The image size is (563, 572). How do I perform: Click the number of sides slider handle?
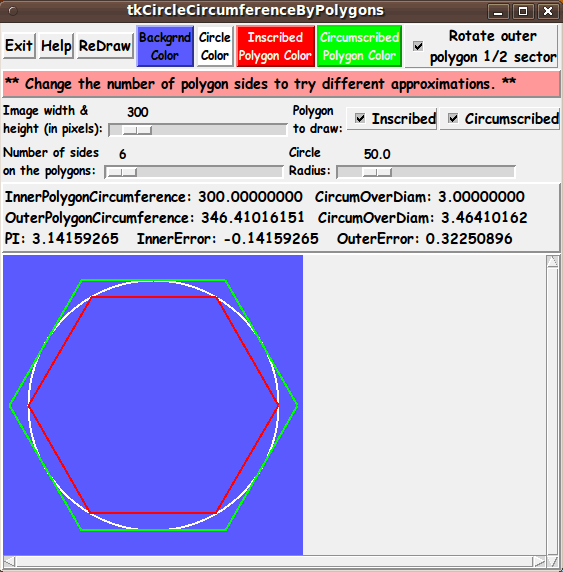pos(122,172)
